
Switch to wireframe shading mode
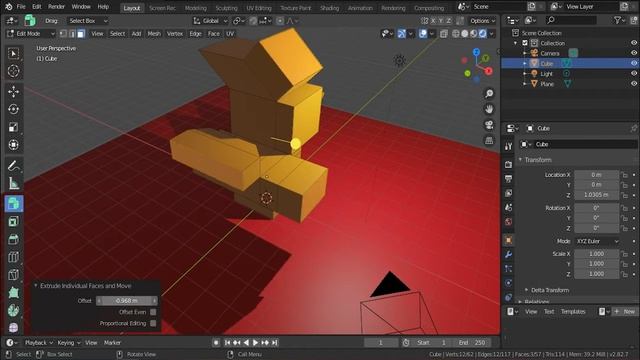pos(456,34)
